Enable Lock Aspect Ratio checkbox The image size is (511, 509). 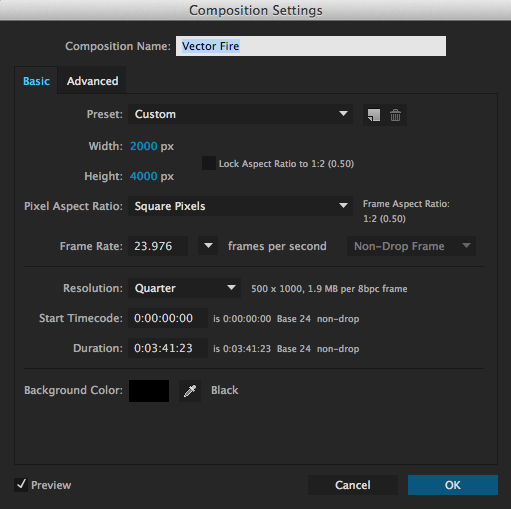(x=209, y=163)
